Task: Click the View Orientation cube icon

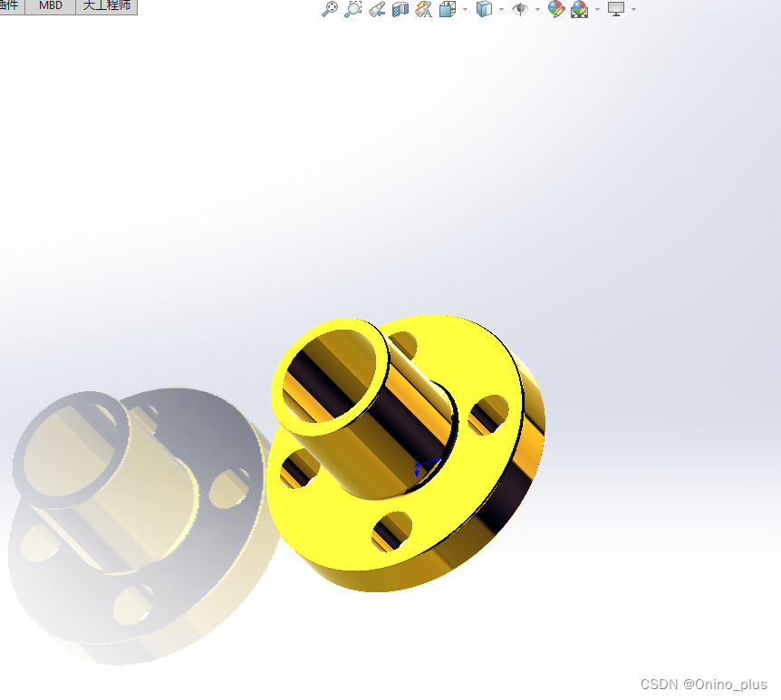Action: (448, 9)
